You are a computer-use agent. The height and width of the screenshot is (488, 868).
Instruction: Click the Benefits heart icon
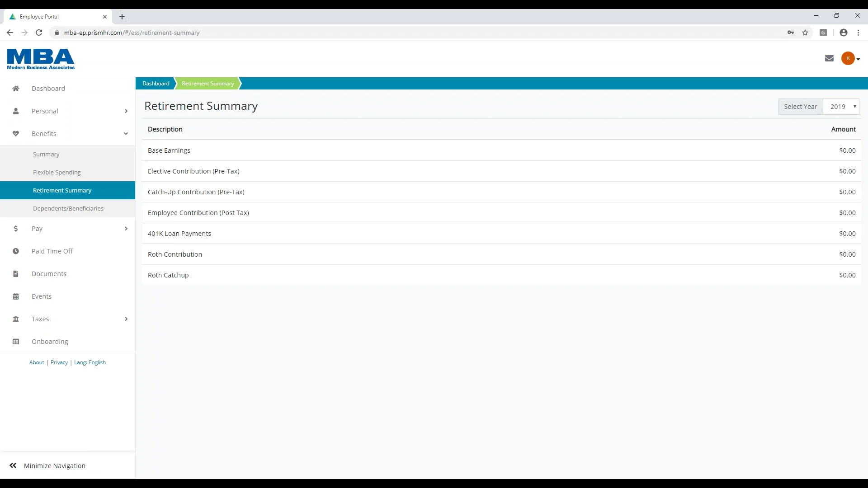pyautogui.click(x=16, y=133)
